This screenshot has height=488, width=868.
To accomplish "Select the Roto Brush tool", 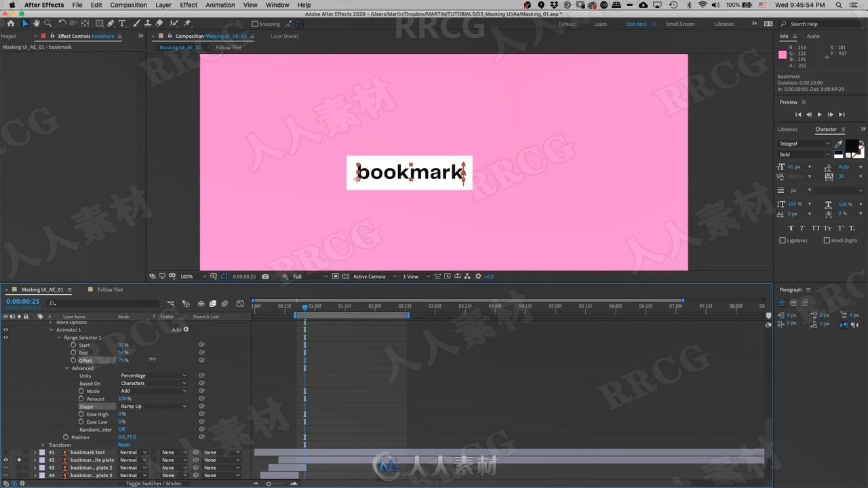I will (174, 23).
